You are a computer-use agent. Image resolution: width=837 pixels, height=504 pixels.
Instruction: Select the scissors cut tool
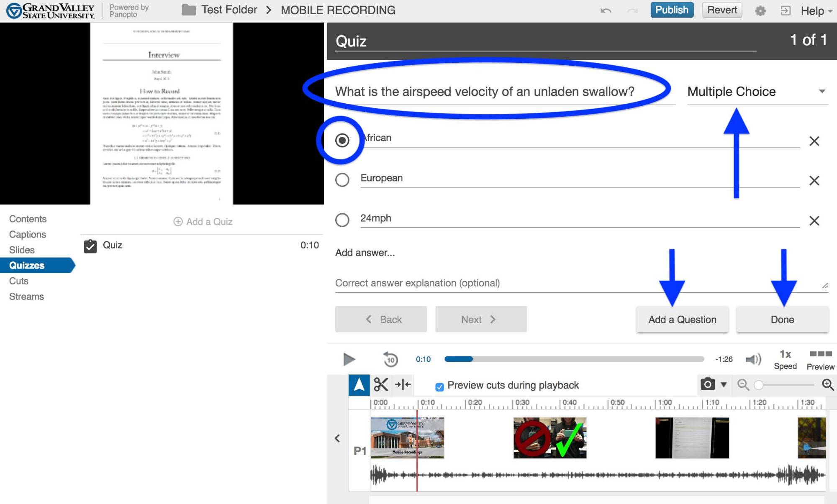[x=380, y=384]
